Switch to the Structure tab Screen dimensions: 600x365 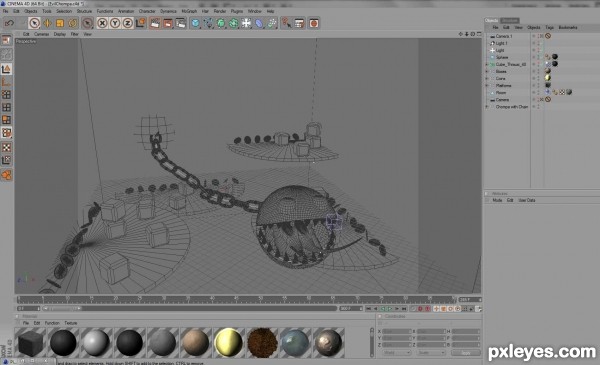point(509,20)
